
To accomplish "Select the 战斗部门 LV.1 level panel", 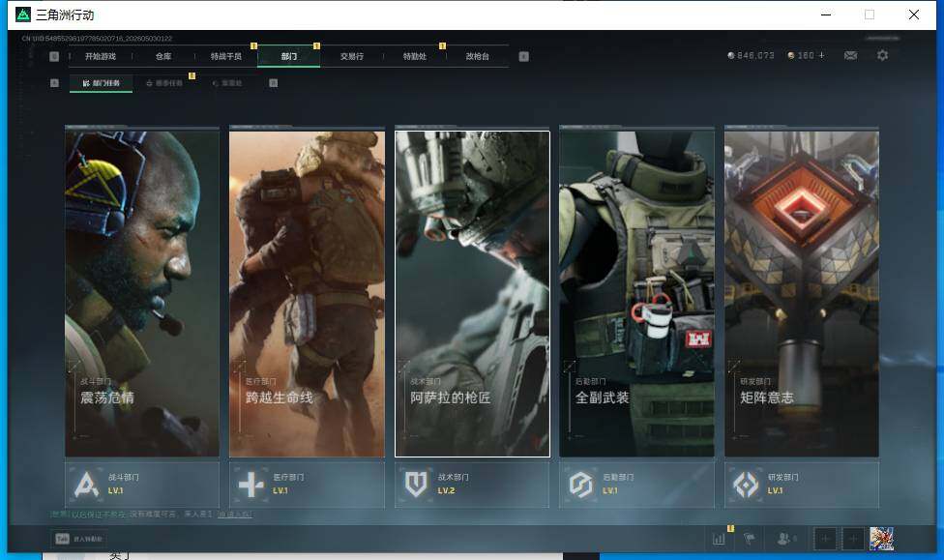I will coord(142,485).
